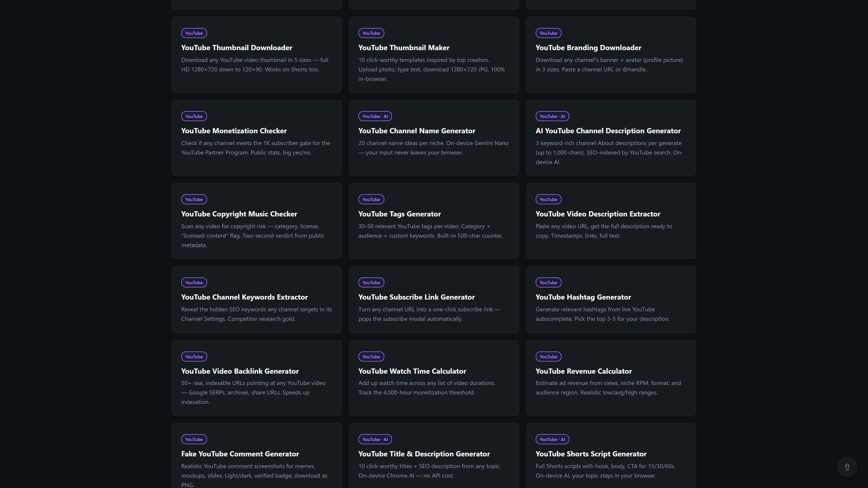The width and height of the screenshot is (868, 488).
Task: Open YouTube Title & Description Generator
Action: [x=424, y=454]
